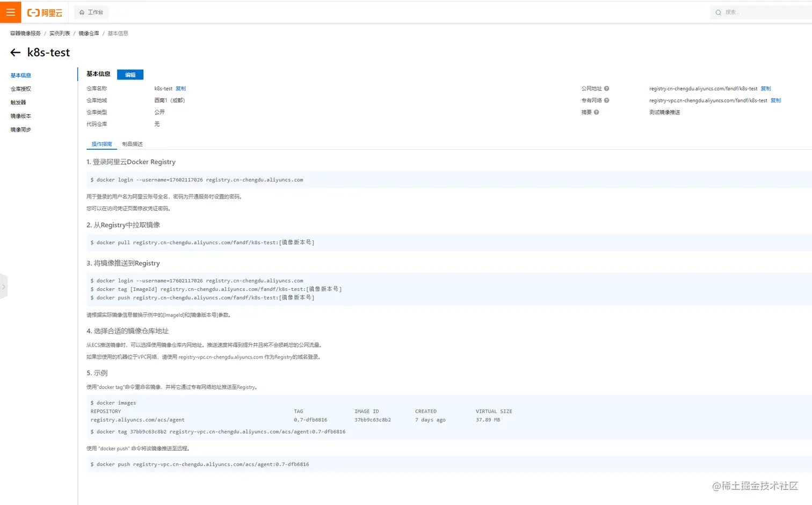Viewport: 812px width, 505px height.
Task: Click the docker pull command line
Action: click(202, 243)
